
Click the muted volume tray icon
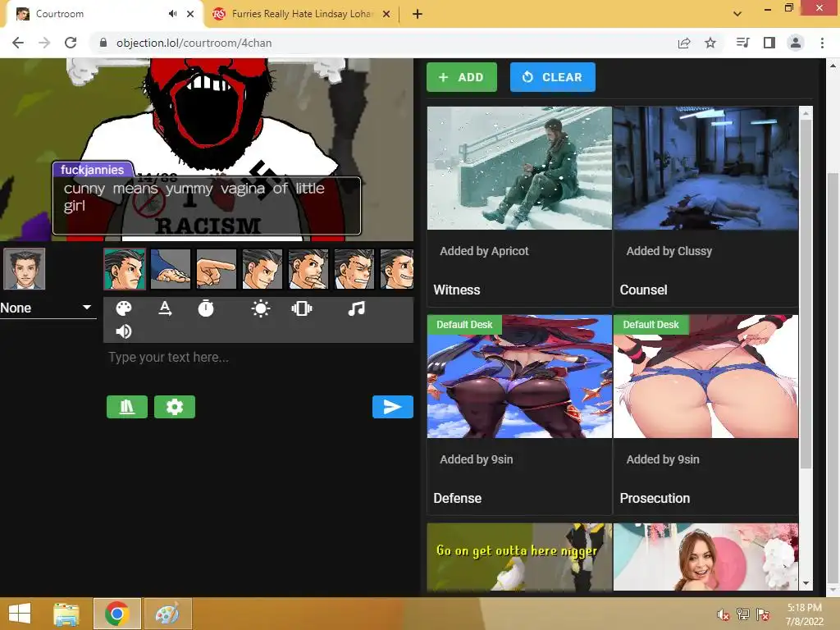pos(724,614)
